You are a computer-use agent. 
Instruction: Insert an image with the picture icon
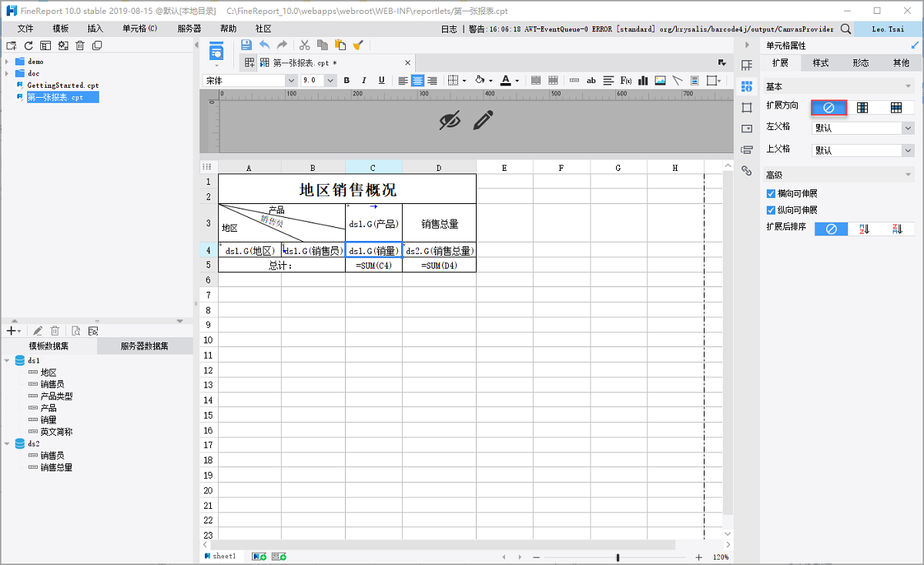[x=660, y=79]
